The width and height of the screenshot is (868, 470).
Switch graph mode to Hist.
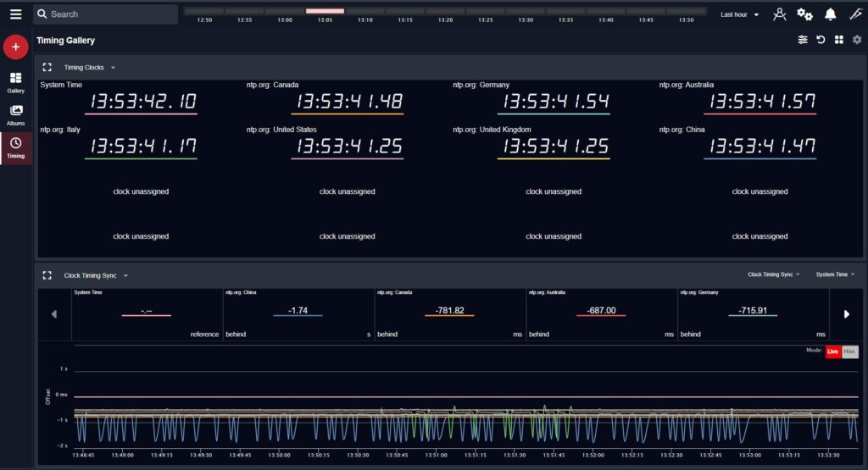(849, 351)
